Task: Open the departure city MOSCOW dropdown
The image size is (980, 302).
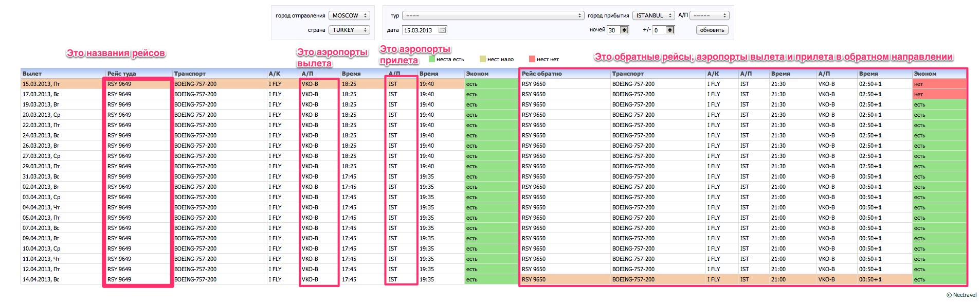Action: coord(350,16)
